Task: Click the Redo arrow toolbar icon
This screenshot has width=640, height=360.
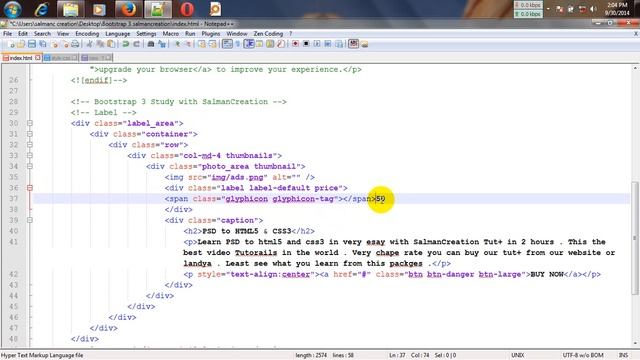Action: click(x=136, y=44)
